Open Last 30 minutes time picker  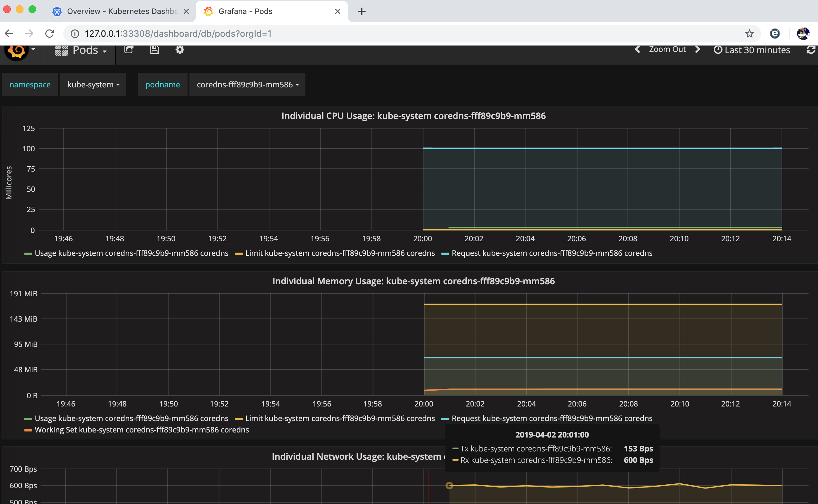(752, 50)
